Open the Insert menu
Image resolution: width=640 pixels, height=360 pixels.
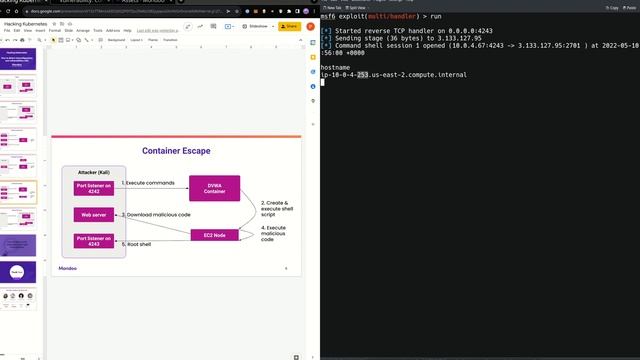pyautogui.click(x=40, y=31)
